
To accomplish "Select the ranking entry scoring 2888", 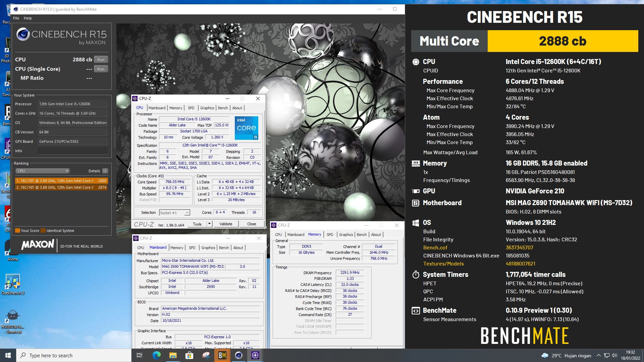I will (x=61, y=181).
